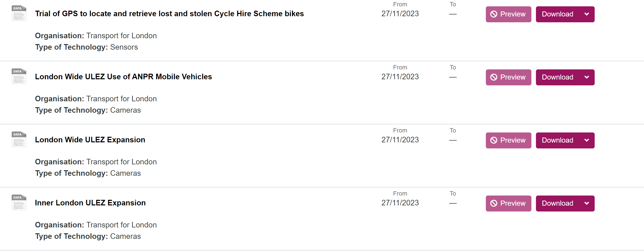Open the Trial of GPS Cycle Hire title link
This screenshot has height=252, width=644.
169,14
